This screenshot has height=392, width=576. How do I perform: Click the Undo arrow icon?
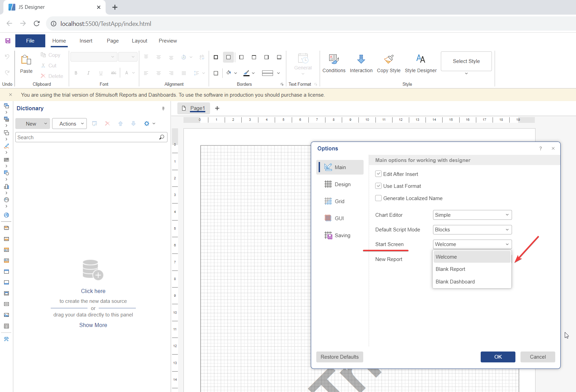[7, 56]
